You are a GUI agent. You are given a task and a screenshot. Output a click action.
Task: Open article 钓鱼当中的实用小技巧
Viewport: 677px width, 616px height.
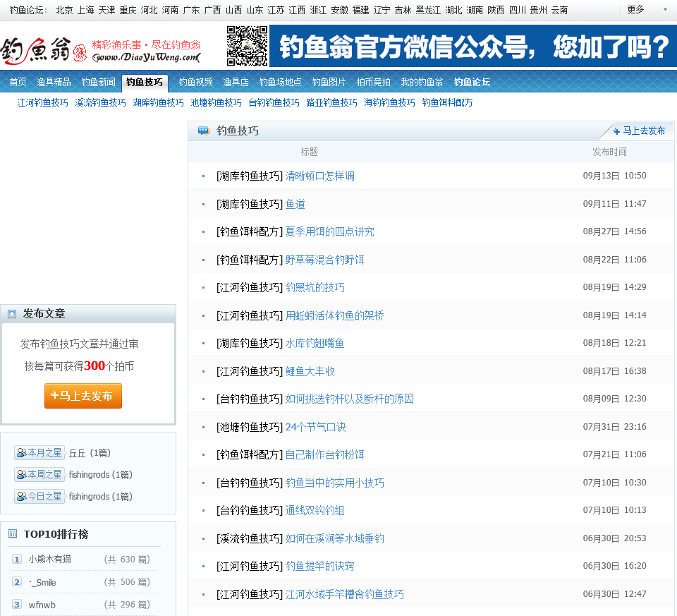334,483
